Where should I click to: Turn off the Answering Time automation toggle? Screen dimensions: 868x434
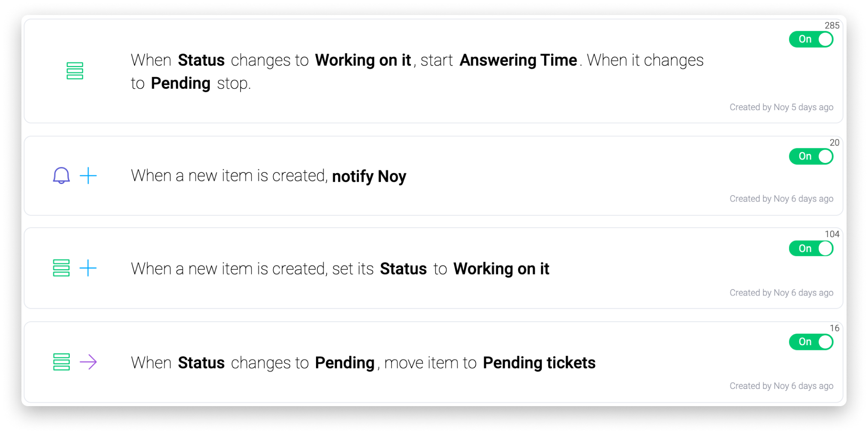pyautogui.click(x=811, y=39)
